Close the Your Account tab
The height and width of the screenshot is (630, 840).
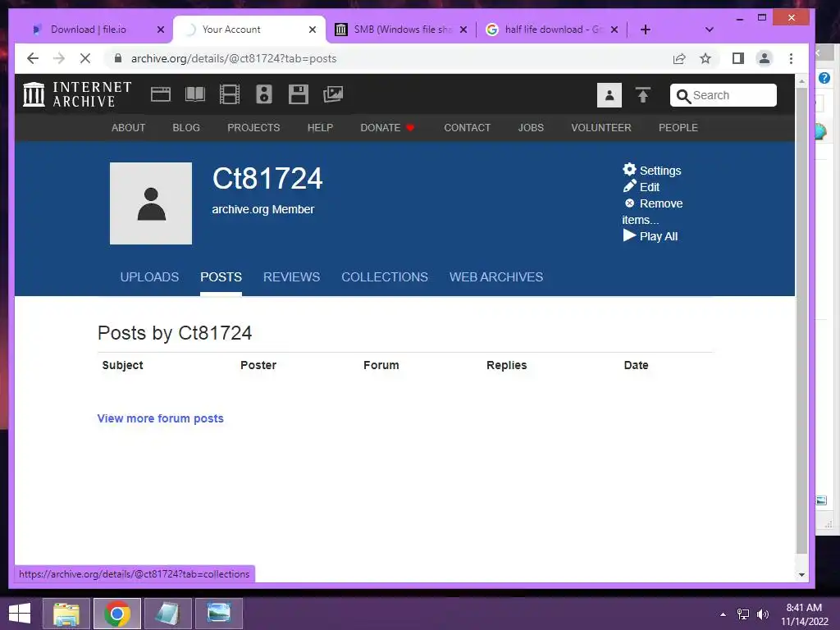pos(313,30)
